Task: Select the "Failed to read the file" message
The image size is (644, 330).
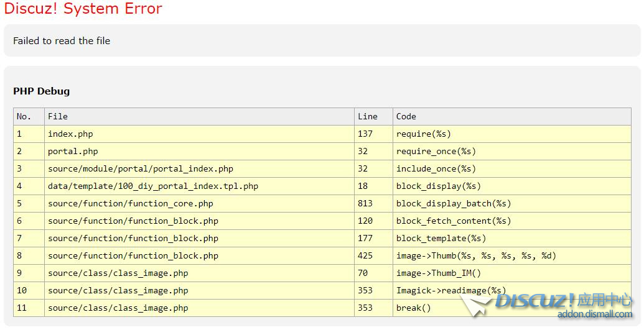Action: point(62,41)
